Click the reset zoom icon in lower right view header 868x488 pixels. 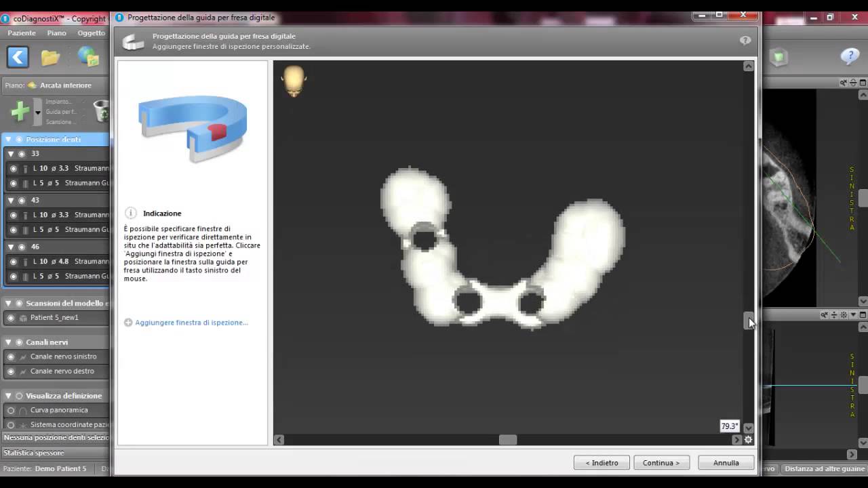824,315
